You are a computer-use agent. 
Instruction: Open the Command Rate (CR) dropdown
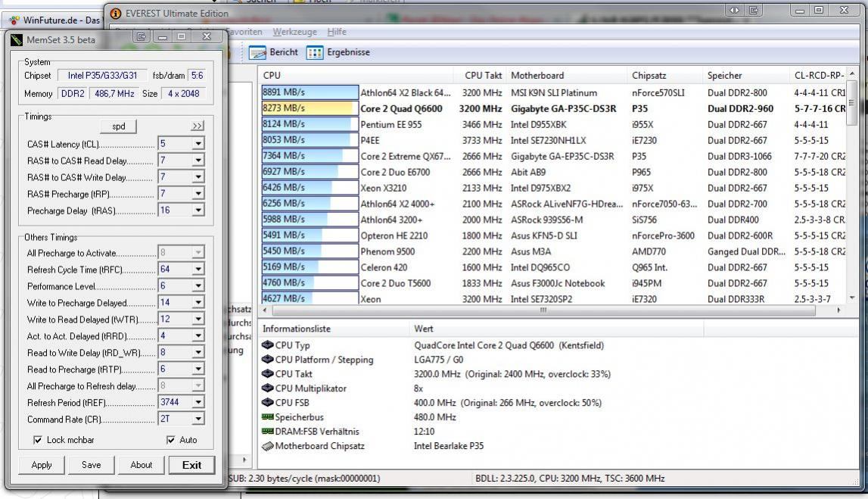click(x=198, y=419)
